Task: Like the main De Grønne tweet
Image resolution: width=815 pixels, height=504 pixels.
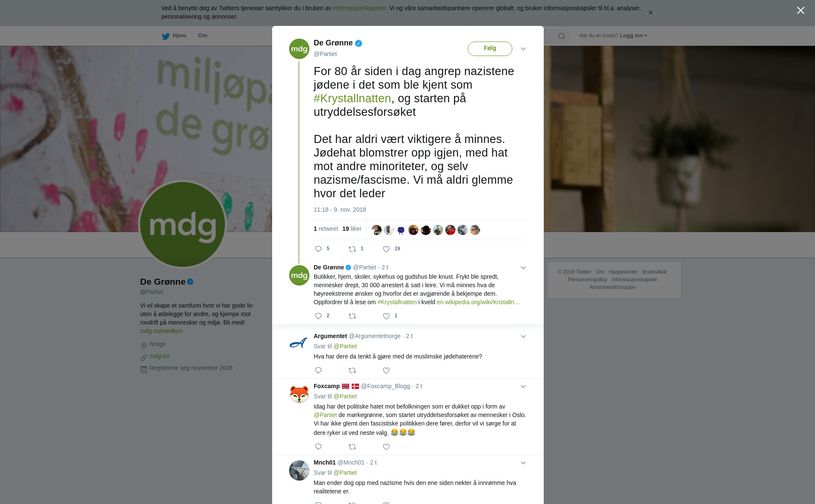Action: (x=386, y=249)
